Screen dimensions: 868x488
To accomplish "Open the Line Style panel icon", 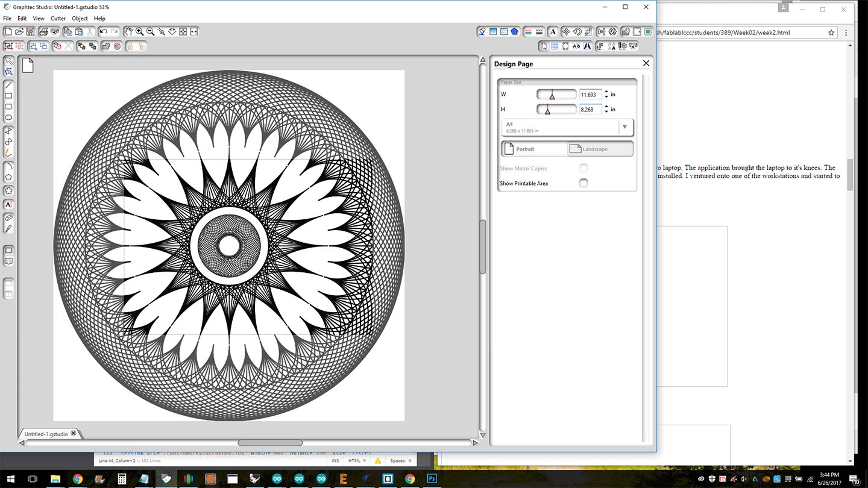I will click(x=539, y=31).
